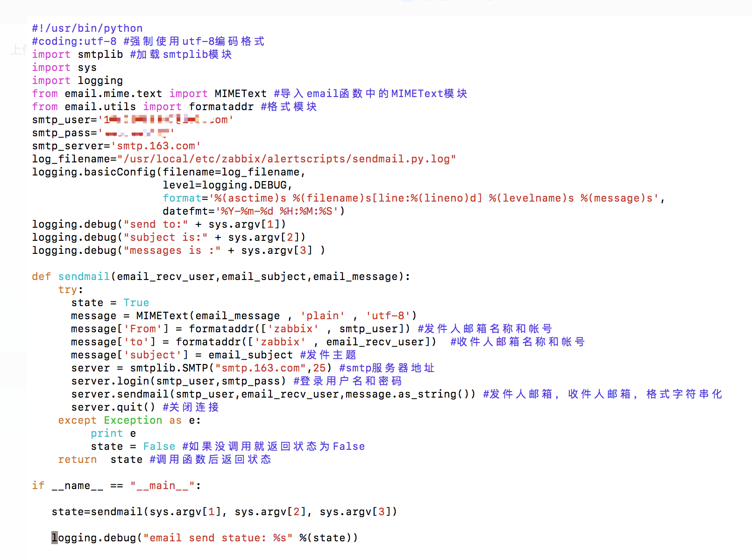Click the 'True' value of state
The image size is (752, 560).
point(136,302)
